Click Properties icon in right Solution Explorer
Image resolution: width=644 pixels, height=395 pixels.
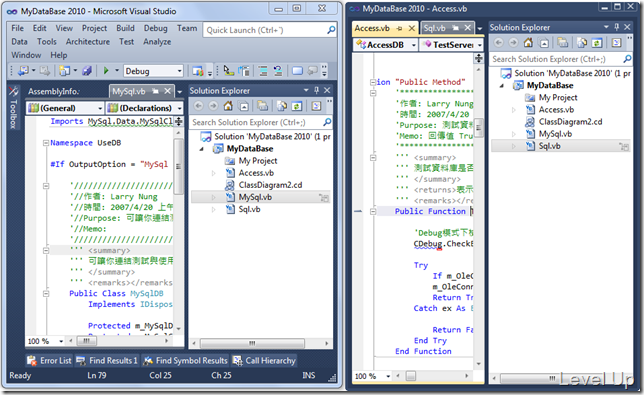click(616, 43)
